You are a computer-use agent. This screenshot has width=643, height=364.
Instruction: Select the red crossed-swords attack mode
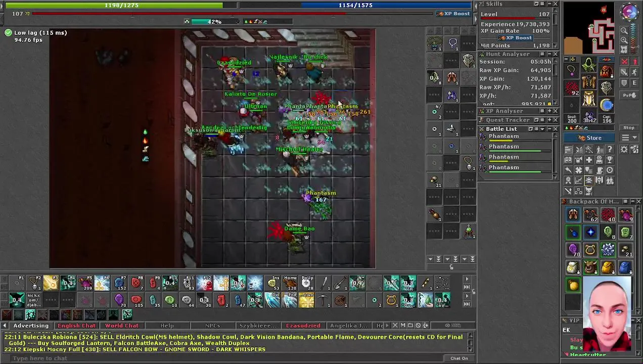(624, 61)
